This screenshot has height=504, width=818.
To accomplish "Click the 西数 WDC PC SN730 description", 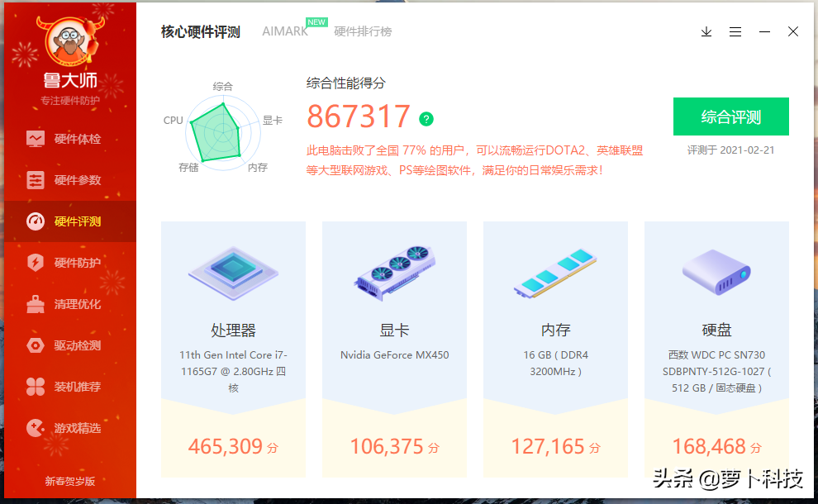I will pyautogui.click(x=717, y=372).
